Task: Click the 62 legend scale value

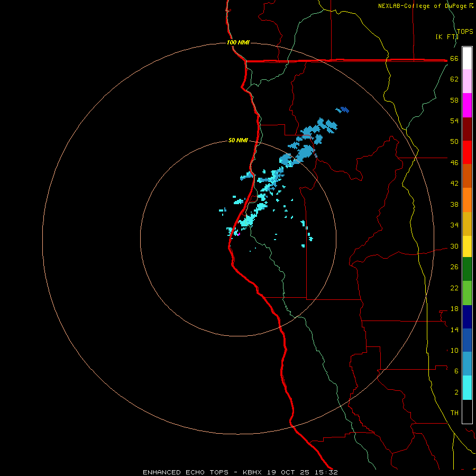Action: (x=454, y=79)
